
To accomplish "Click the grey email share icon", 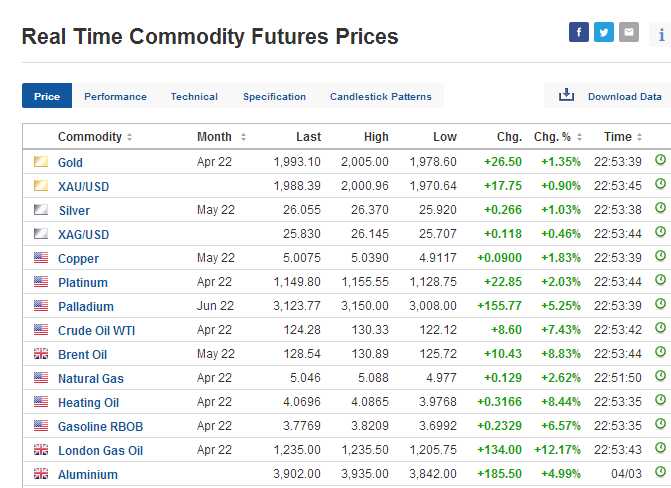I will point(628,32).
